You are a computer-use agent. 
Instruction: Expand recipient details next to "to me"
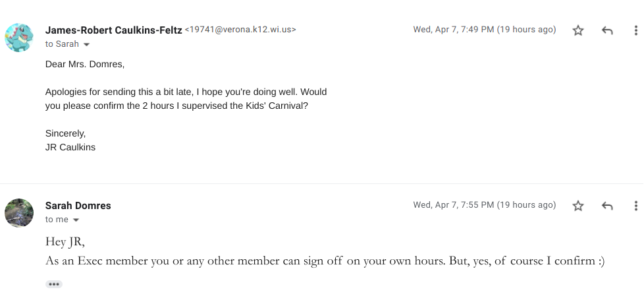(x=76, y=220)
